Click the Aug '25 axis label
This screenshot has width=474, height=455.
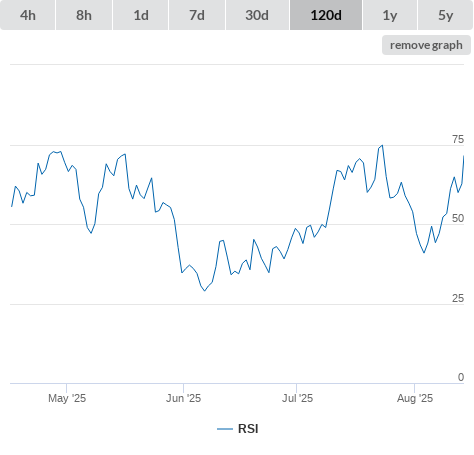pyautogui.click(x=415, y=398)
